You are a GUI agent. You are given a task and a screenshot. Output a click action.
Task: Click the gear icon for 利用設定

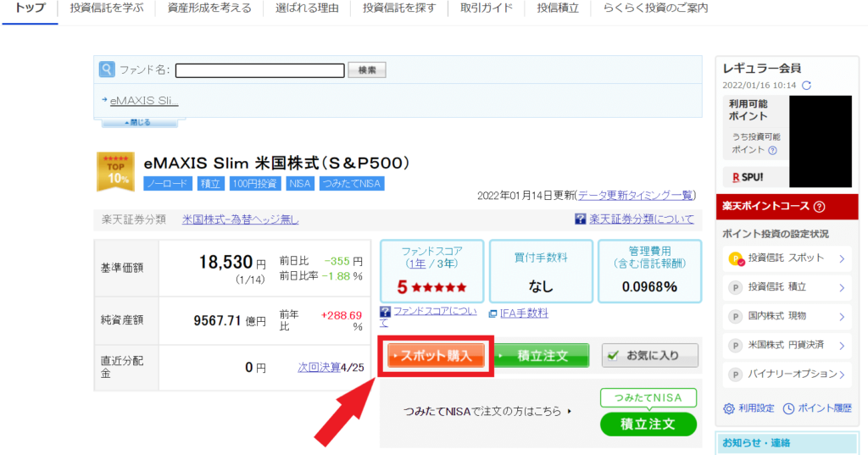click(x=728, y=408)
